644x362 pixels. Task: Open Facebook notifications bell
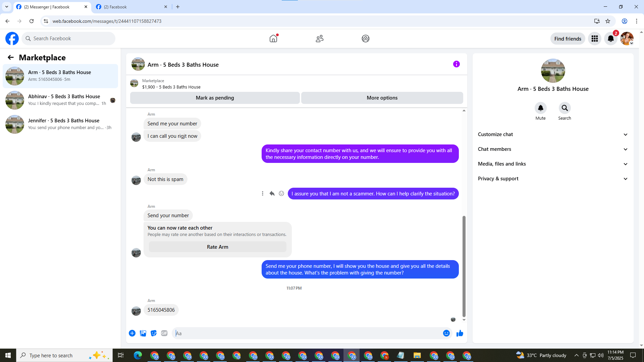[x=610, y=39]
